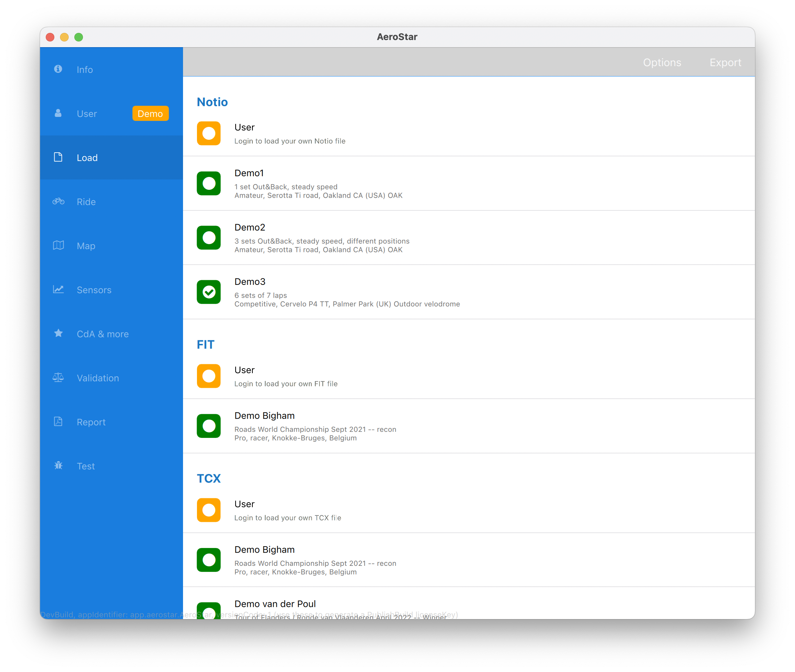
Task: Select the Demo2 Notio radio button
Action: point(208,238)
